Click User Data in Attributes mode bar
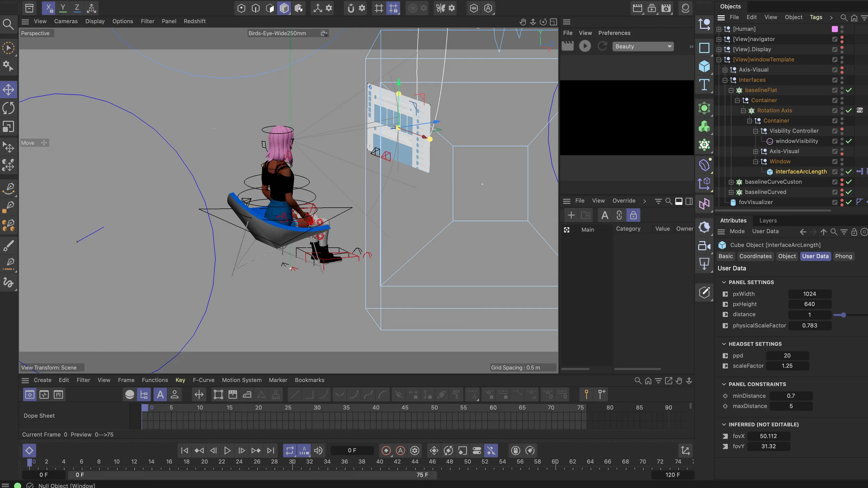 coord(765,231)
